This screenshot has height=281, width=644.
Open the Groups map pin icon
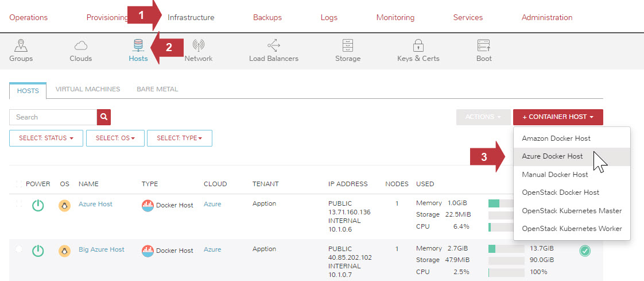(x=21, y=45)
